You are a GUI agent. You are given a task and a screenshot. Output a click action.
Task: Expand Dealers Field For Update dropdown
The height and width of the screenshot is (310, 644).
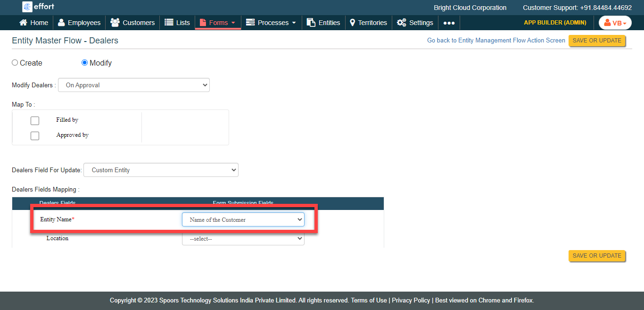tap(161, 170)
